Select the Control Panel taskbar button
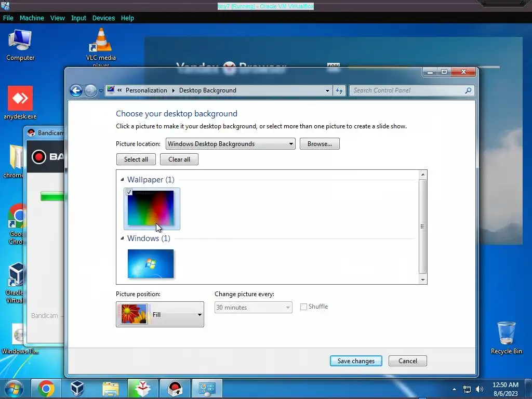The width and height of the screenshot is (532, 399). pyautogui.click(x=207, y=389)
